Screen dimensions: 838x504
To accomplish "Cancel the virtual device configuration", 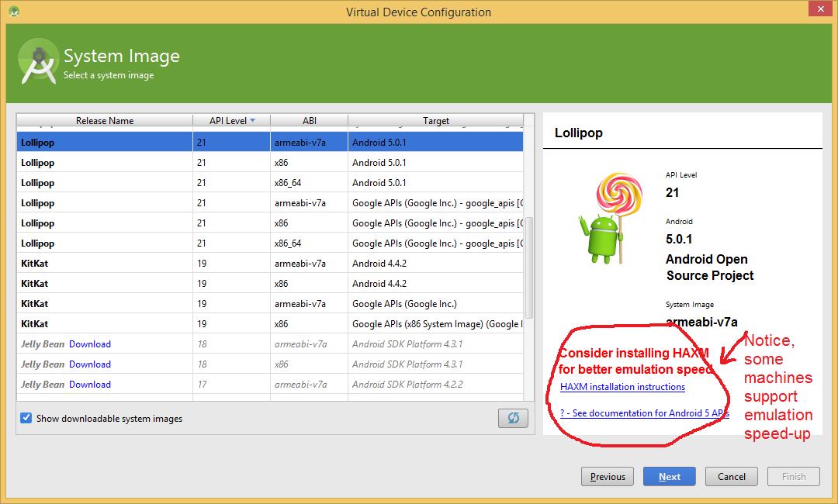I will (x=732, y=477).
